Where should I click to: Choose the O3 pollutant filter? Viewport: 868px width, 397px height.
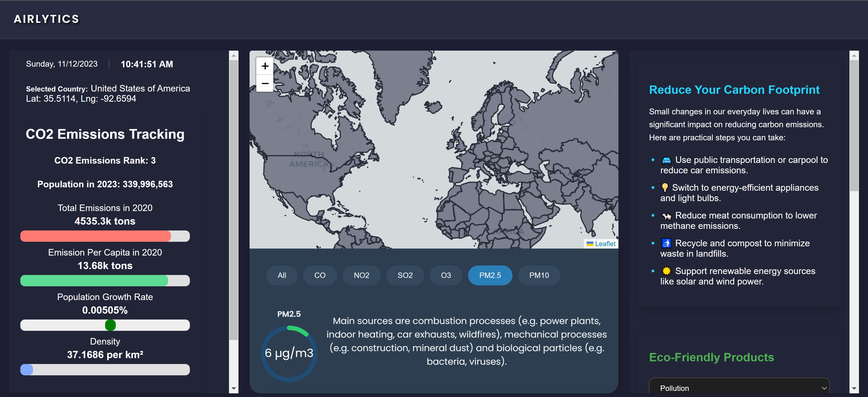[446, 275]
